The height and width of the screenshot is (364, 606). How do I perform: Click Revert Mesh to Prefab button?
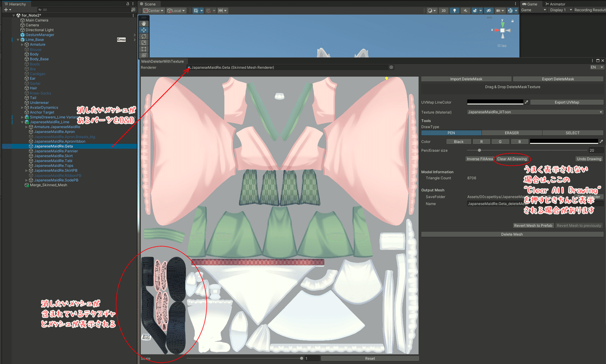pyautogui.click(x=533, y=226)
